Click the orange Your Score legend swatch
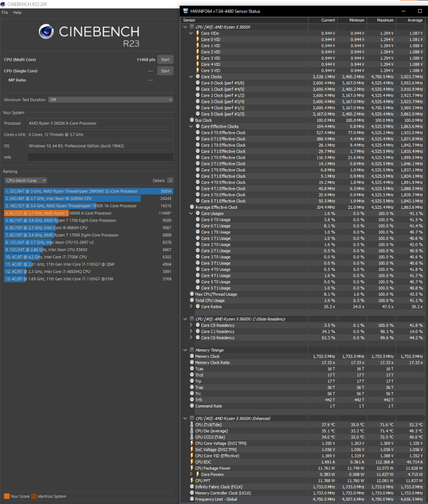This screenshot has height=504, width=428. [x=7, y=496]
